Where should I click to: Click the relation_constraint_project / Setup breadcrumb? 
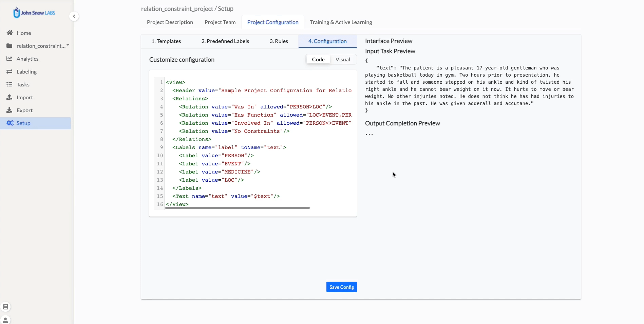(187, 9)
